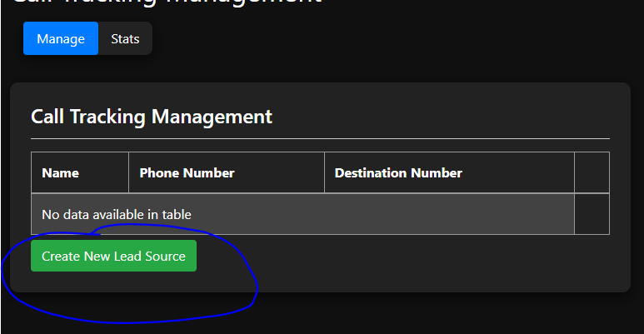Click the Create New Lead Source button
Image resolution: width=644 pixels, height=334 pixels.
[x=113, y=257]
